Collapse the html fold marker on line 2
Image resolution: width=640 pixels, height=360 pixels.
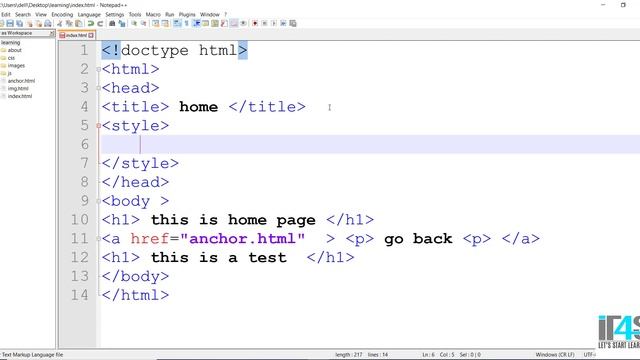98,69
